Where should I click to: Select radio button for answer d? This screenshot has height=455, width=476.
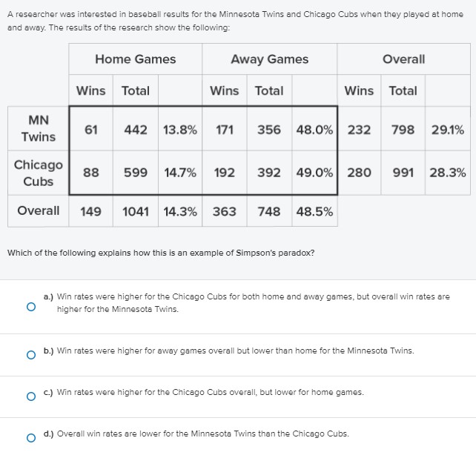pos(31,438)
